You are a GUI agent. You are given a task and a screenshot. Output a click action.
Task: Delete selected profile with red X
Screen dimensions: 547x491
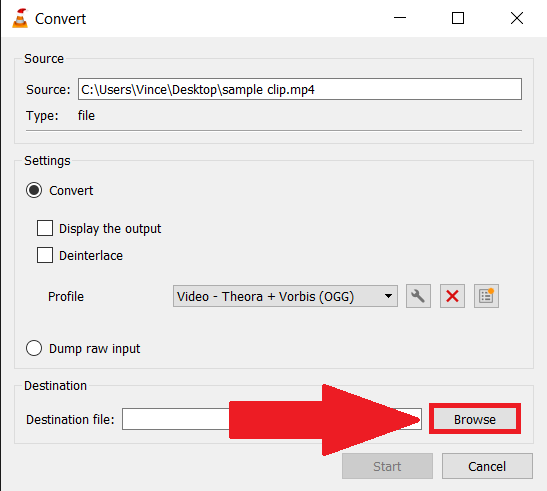point(452,296)
